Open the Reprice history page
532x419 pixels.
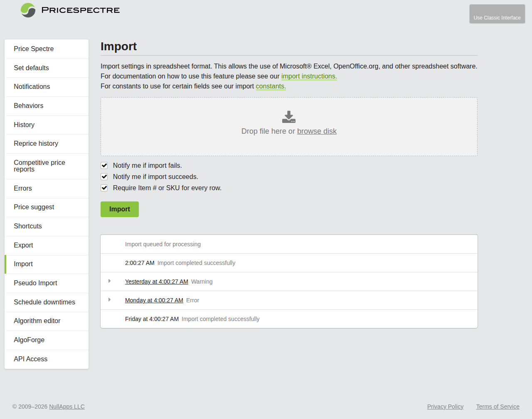(36, 144)
